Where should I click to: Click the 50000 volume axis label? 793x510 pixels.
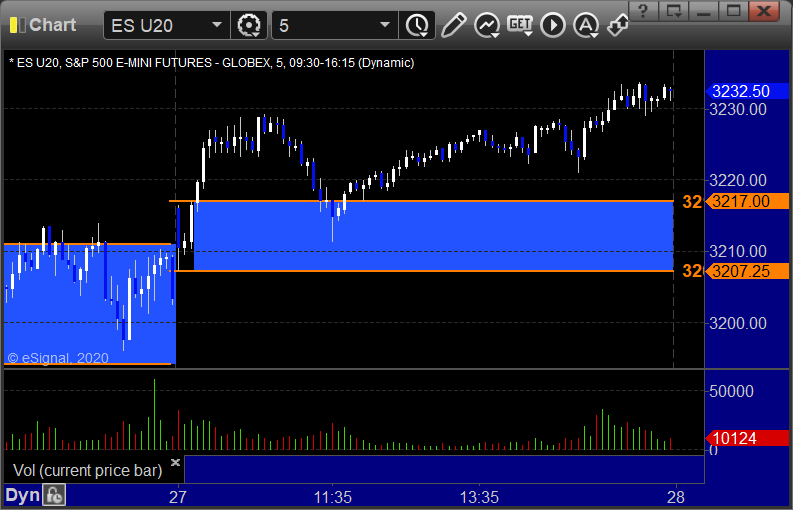pyautogui.click(x=731, y=391)
